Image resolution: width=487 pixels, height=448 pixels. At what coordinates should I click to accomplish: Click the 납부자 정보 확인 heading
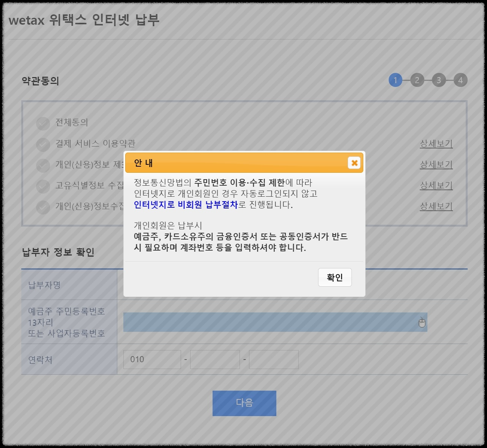click(58, 252)
